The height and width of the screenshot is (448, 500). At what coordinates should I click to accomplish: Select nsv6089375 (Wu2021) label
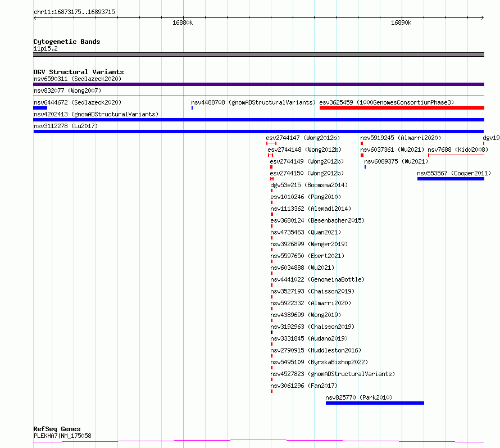pos(396,161)
